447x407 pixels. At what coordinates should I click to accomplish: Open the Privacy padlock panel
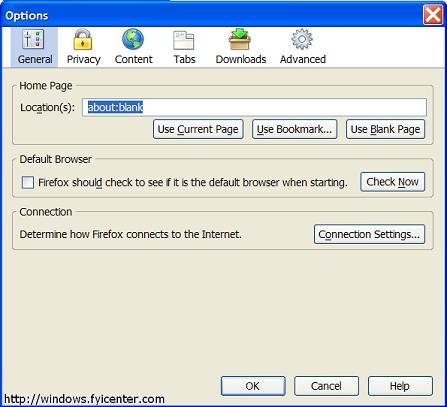(x=83, y=47)
